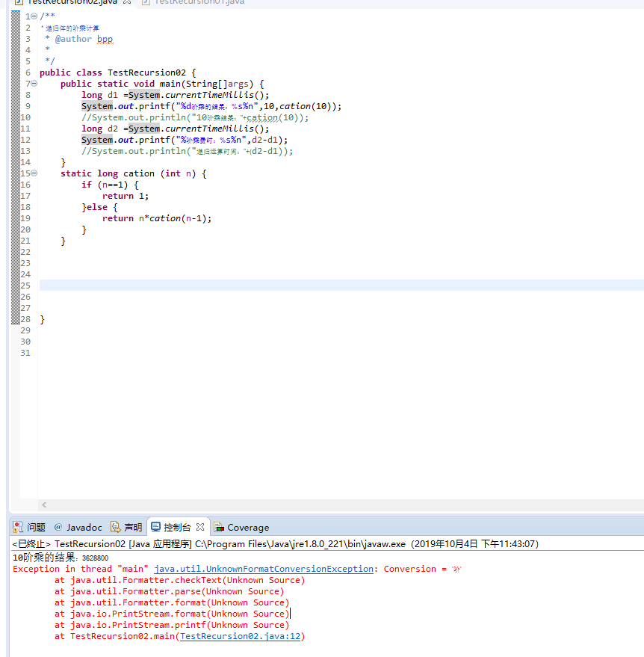Click 'long d2' declaration on line 11
This screenshot has height=657, width=644.
coord(99,129)
